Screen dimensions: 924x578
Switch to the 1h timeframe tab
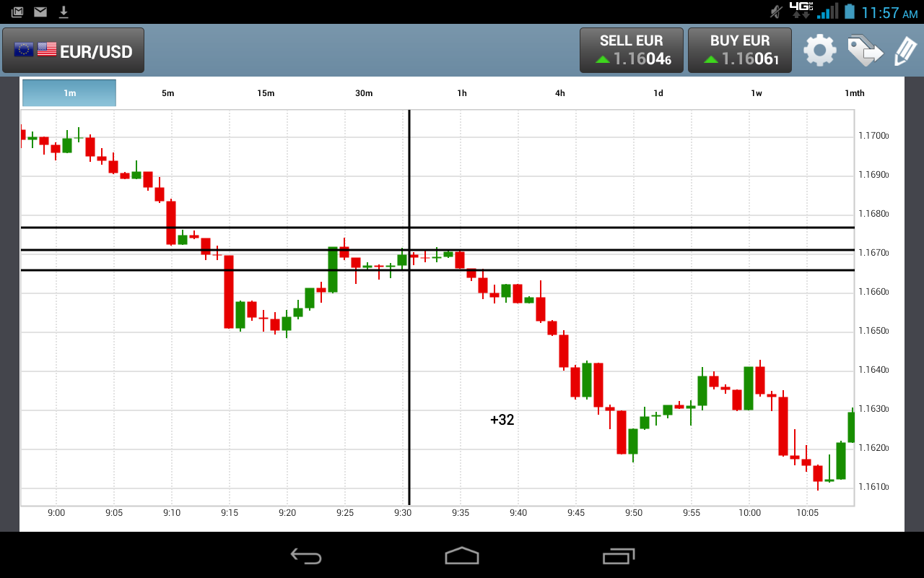tap(462, 93)
